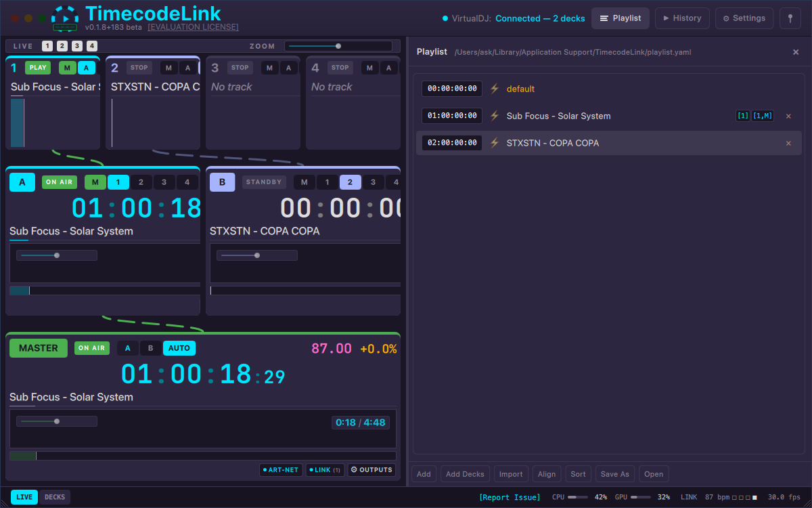Screen dimensions: 812x508
Task: Toggle LIVE deck 1 indicator
Action: (47, 46)
